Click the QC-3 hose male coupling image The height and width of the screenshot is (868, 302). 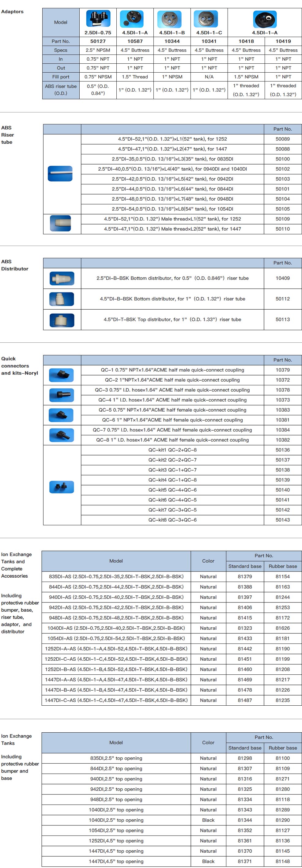tap(61, 395)
